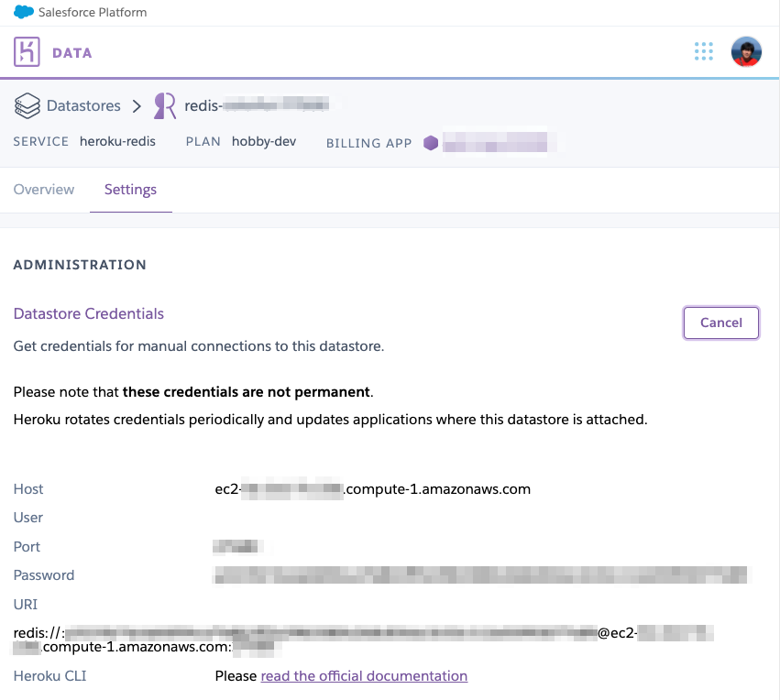Click the User field label
780x700 pixels.
point(27,518)
